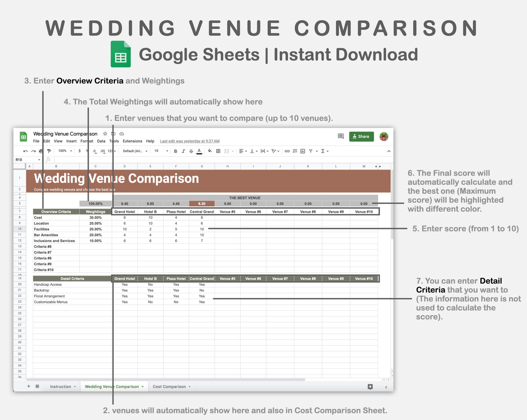Click the fill color swatch icon
The height and width of the screenshot is (420, 527).
(210, 151)
